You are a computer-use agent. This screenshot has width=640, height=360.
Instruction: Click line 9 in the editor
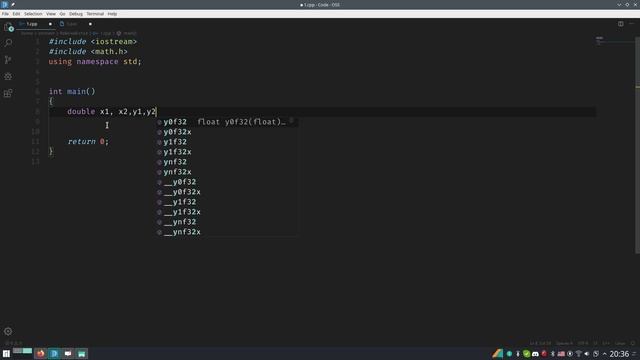click(x=322, y=122)
